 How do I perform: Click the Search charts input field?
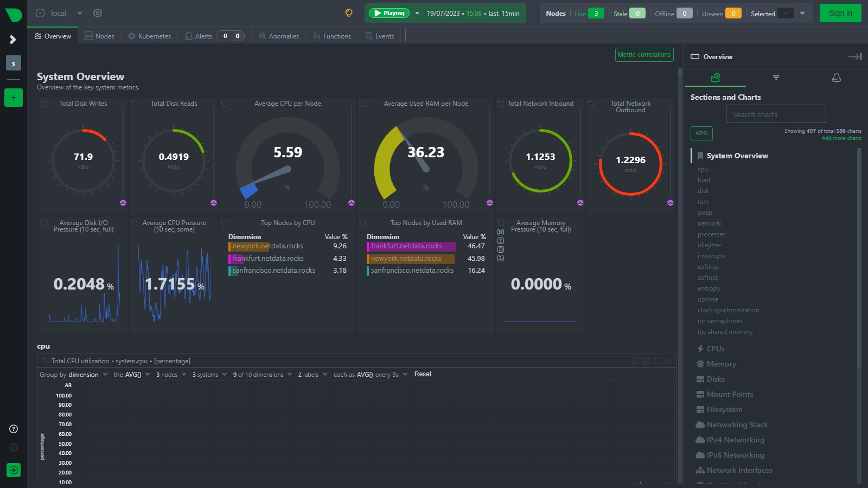tap(776, 114)
